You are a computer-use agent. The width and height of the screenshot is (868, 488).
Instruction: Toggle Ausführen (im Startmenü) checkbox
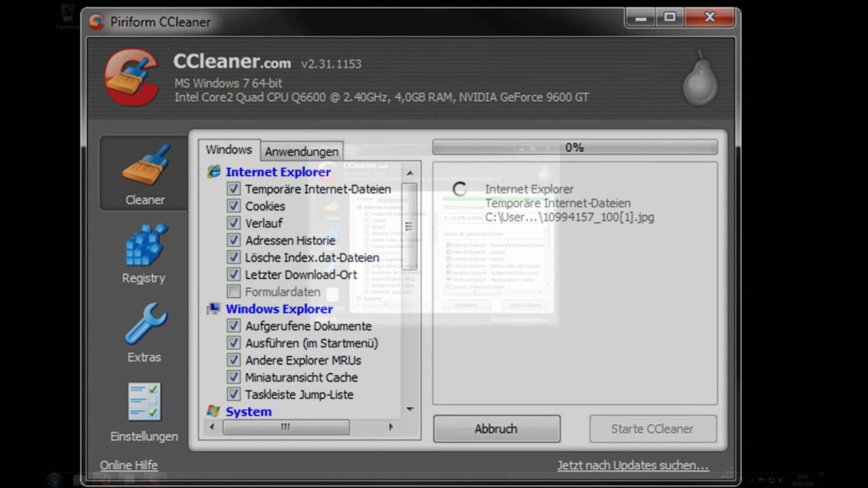[x=233, y=343]
